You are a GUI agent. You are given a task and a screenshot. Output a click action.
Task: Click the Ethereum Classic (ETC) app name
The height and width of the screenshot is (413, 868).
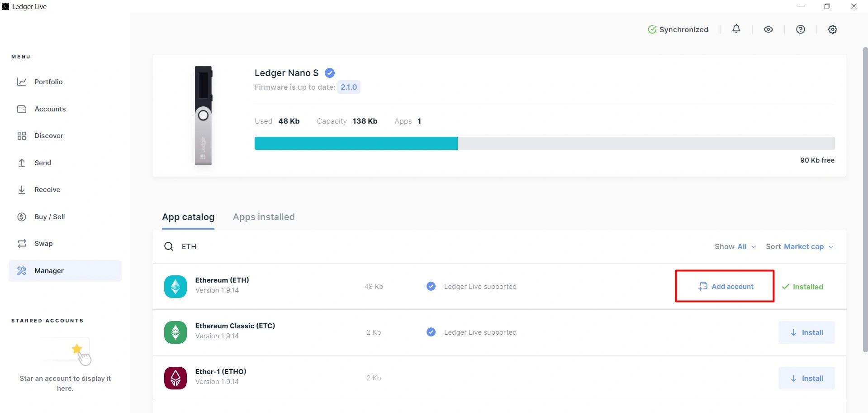(x=235, y=326)
